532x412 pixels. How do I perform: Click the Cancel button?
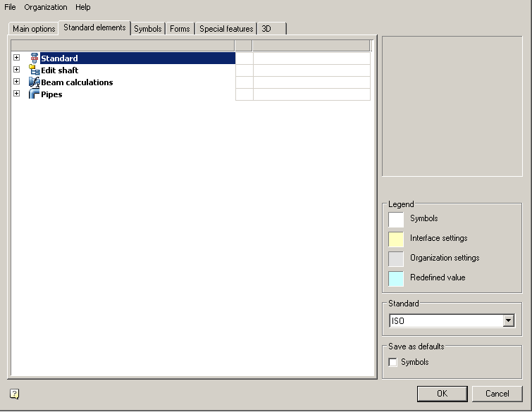(x=497, y=394)
